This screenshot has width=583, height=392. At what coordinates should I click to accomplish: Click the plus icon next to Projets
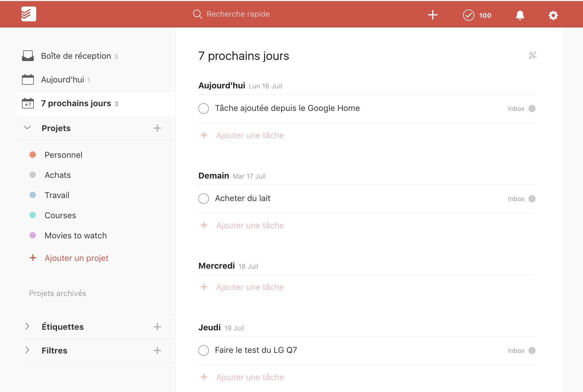pos(157,128)
